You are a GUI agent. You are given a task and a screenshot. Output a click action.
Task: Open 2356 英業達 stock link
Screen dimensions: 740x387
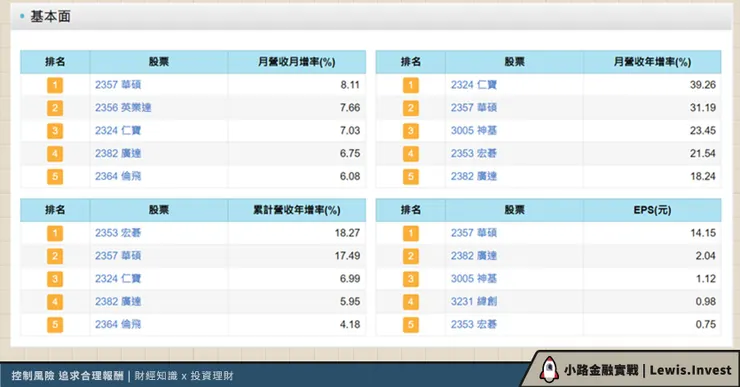[x=123, y=108]
